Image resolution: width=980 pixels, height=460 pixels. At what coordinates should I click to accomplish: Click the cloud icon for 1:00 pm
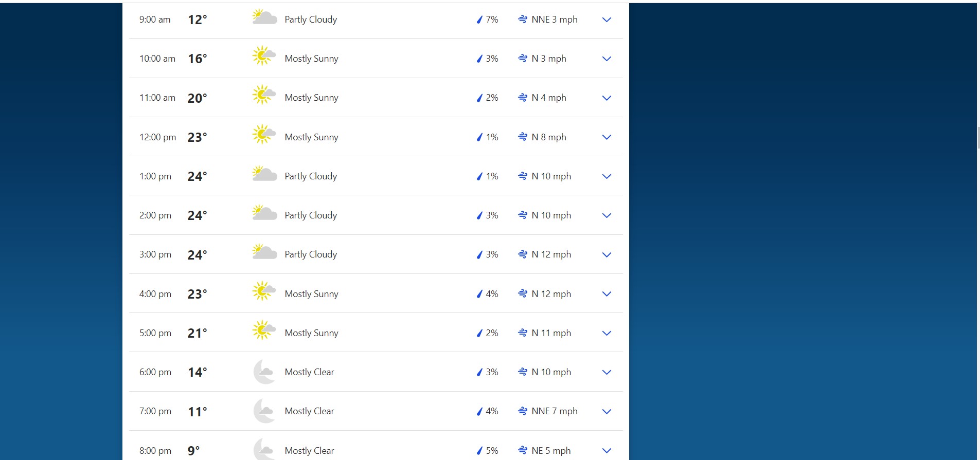click(264, 174)
